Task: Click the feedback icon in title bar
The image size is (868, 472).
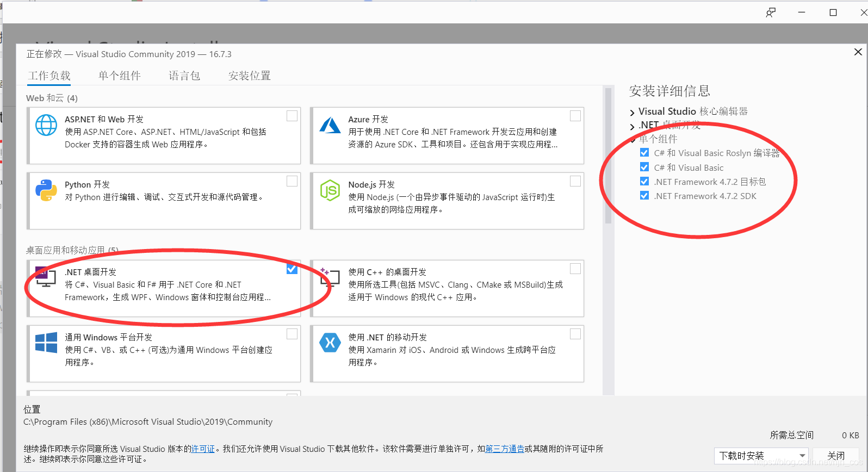Action: point(771,13)
